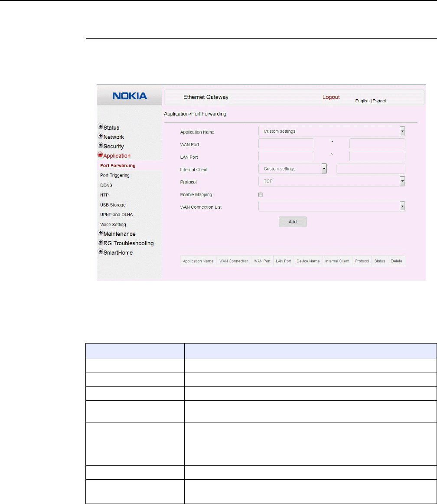This screenshot has width=437, height=504.
Task: Open the NTP settings page
Action: click(x=104, y=195)
